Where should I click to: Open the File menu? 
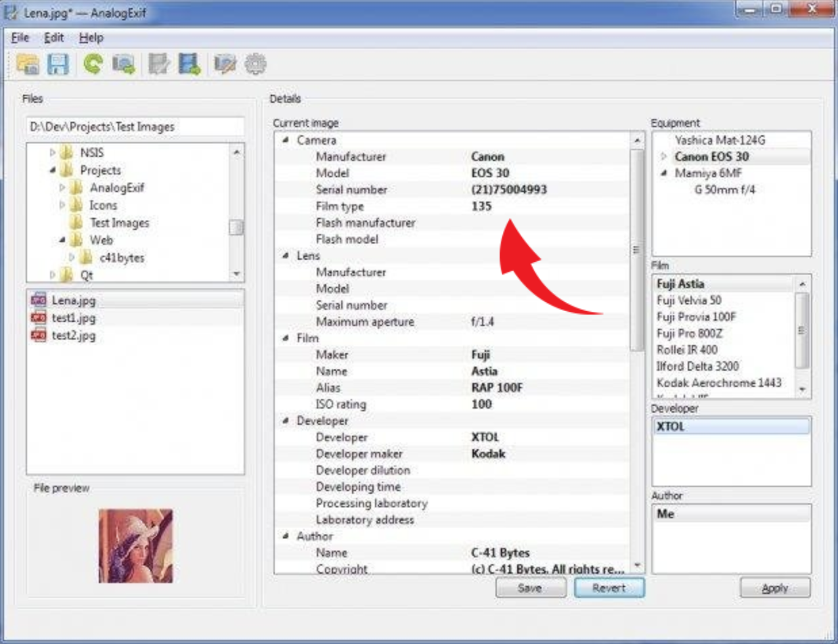20,38
